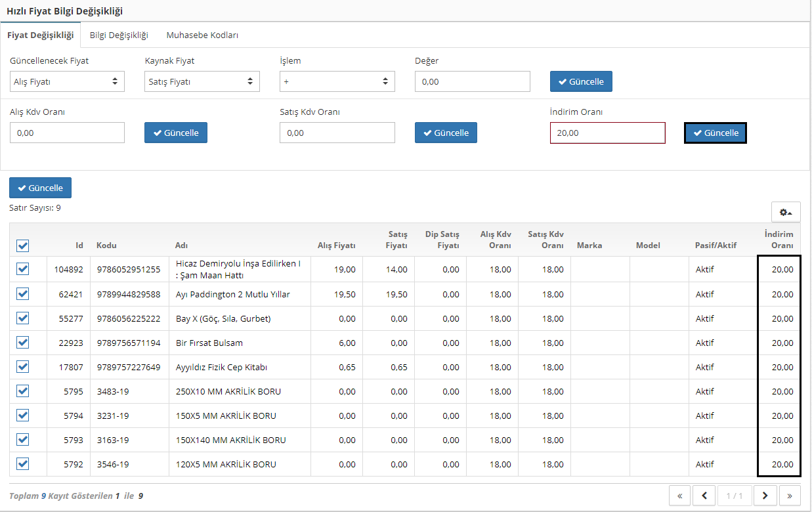
Task: Uncheck row for Bir Fırsat Bulsam
Action: (23, 343)
